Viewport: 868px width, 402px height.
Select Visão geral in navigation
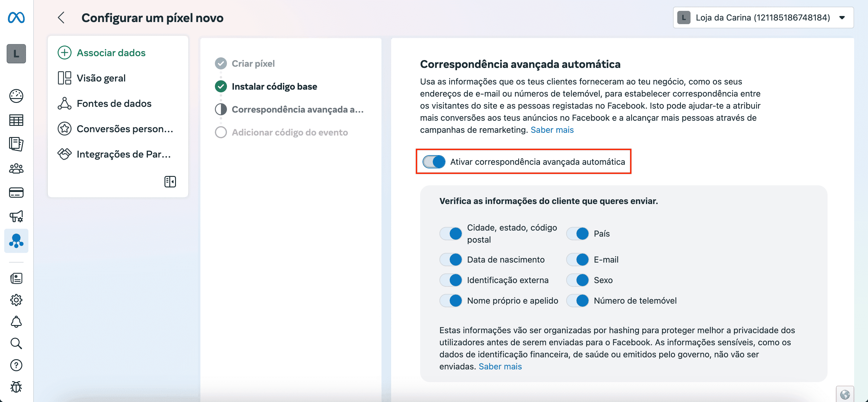pos(101,78)
